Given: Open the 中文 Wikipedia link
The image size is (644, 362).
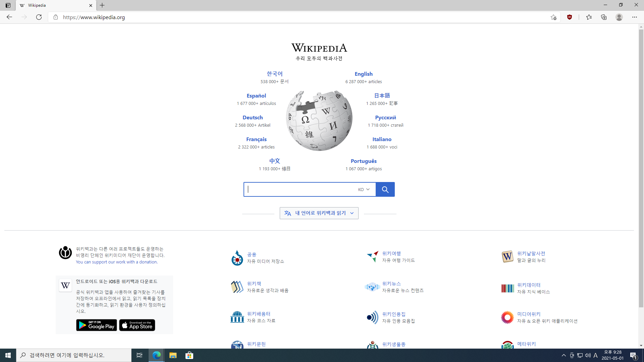Looking at the screenshot, I should click(274, 161).
